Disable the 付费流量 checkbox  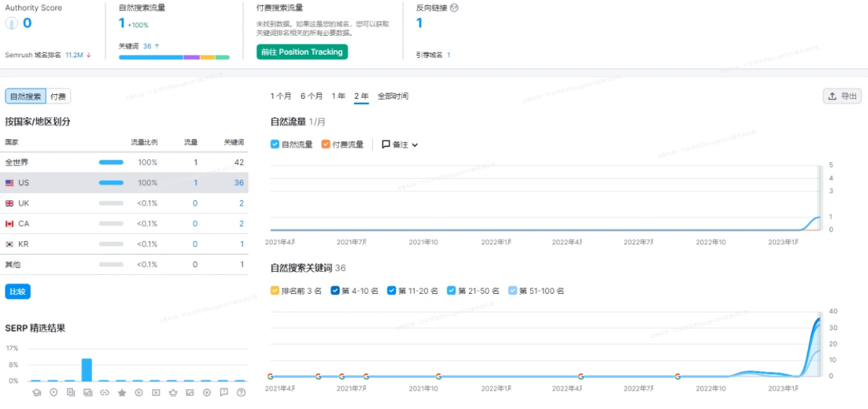(x=326, y=144)
